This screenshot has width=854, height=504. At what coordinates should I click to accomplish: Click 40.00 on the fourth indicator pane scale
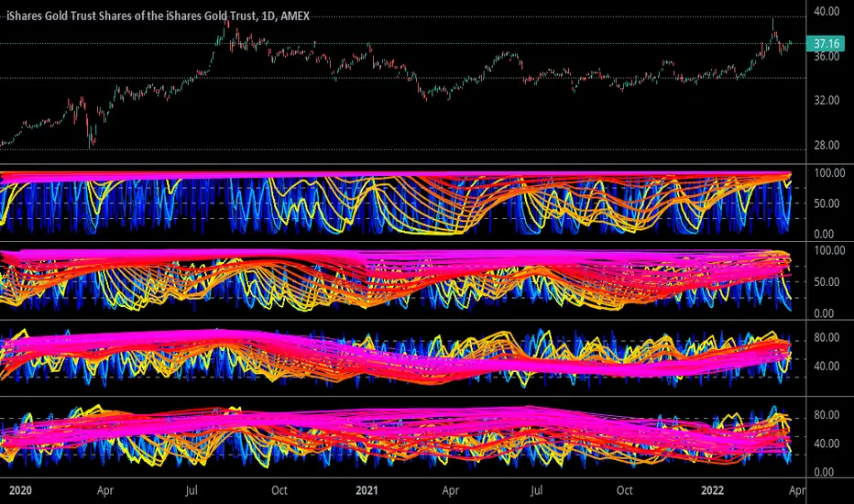click(x=827, y=444)
